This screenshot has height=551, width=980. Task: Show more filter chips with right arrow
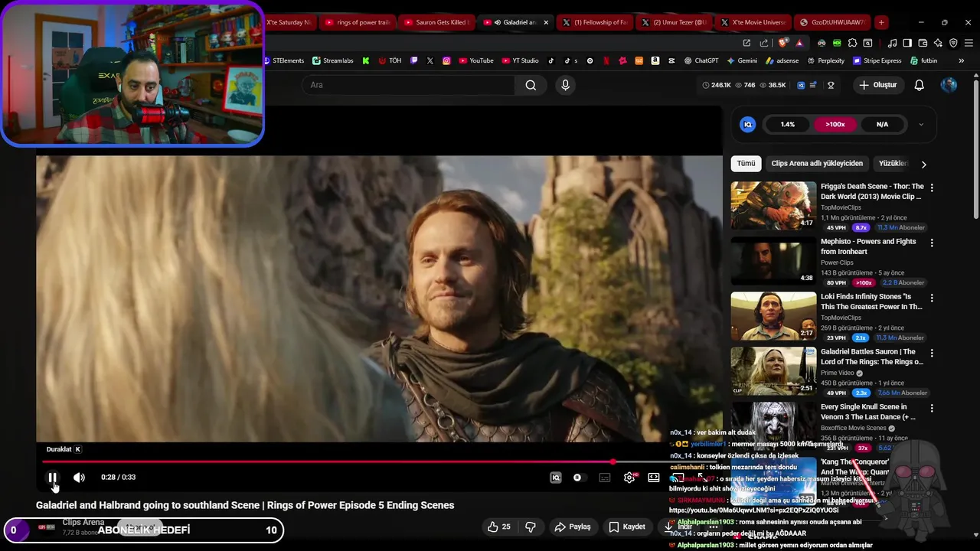click(923, 164)
